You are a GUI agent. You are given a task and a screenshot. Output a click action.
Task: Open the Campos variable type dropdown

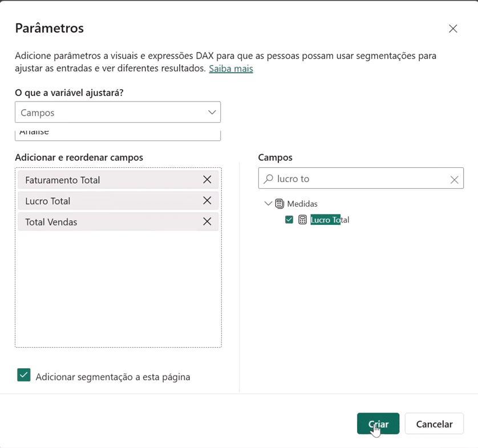118,112
